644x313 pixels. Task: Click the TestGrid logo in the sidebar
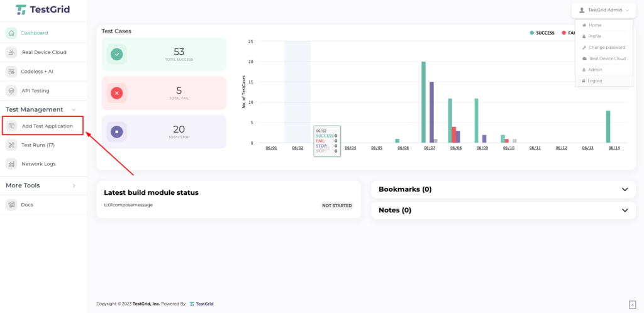[43, 9]
